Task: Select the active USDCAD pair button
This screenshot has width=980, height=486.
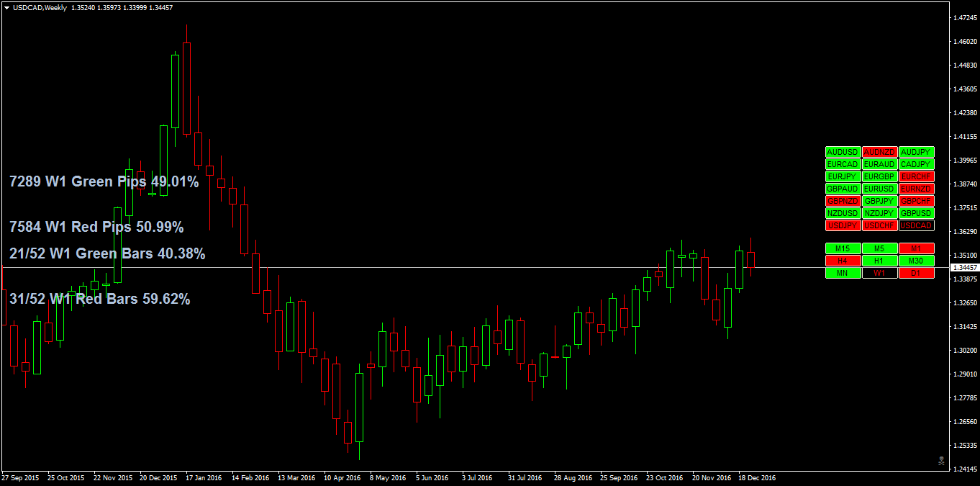Action: tap(916, 225)
